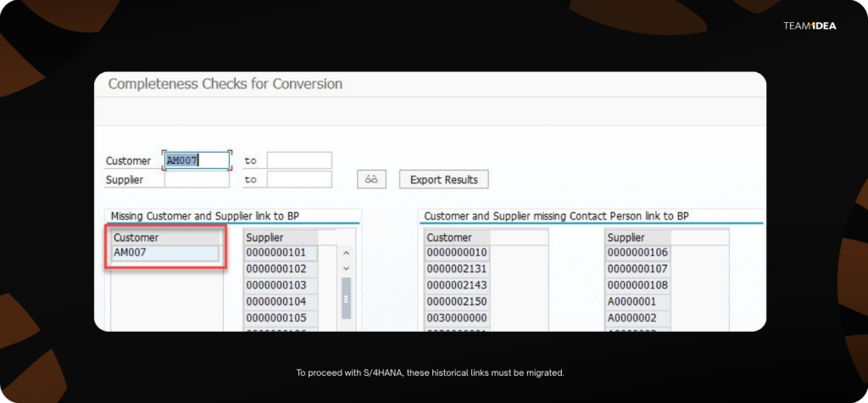The width and height of the screenshot is (868, 403).
Task: Select supplier 0000000101 in the list
Action: (280, 253)
